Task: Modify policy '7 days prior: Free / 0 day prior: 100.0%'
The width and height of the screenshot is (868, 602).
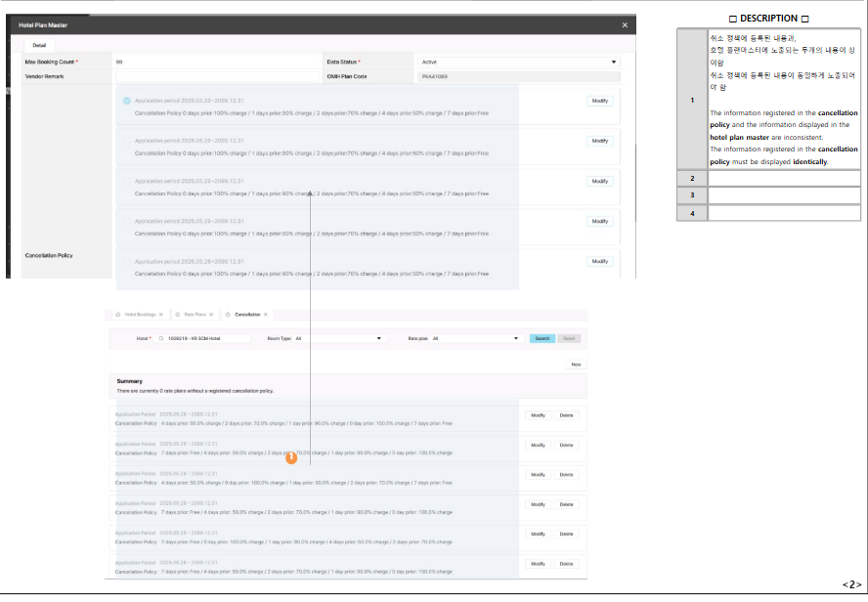Action: coord(538,534)
